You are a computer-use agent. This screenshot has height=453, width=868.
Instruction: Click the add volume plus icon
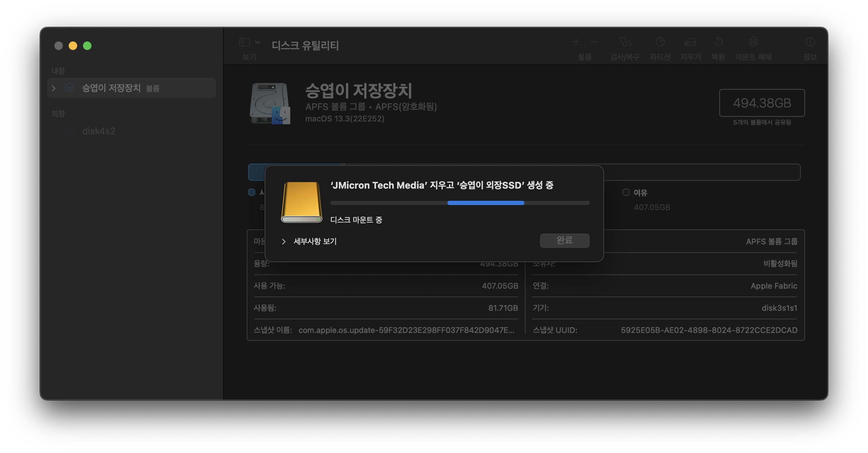click(576, 42)
